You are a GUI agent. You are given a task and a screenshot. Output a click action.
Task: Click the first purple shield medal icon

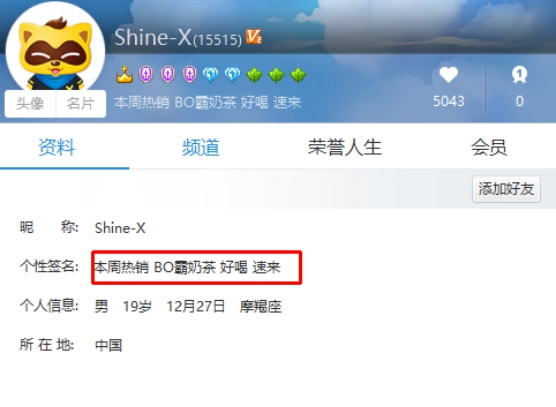146,74
